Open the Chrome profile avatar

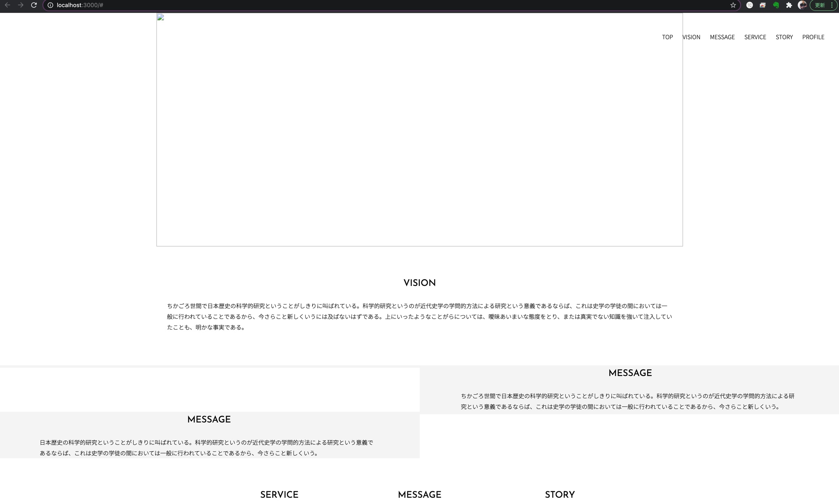point(802,5)
